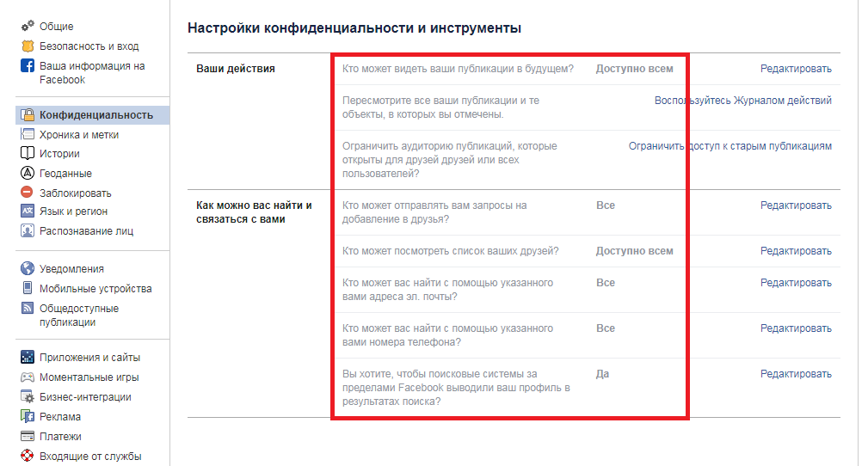Click the RSS icon for Общедоступные публикации
This screenshot has width=868, height=466.
[x=28, y=308]
